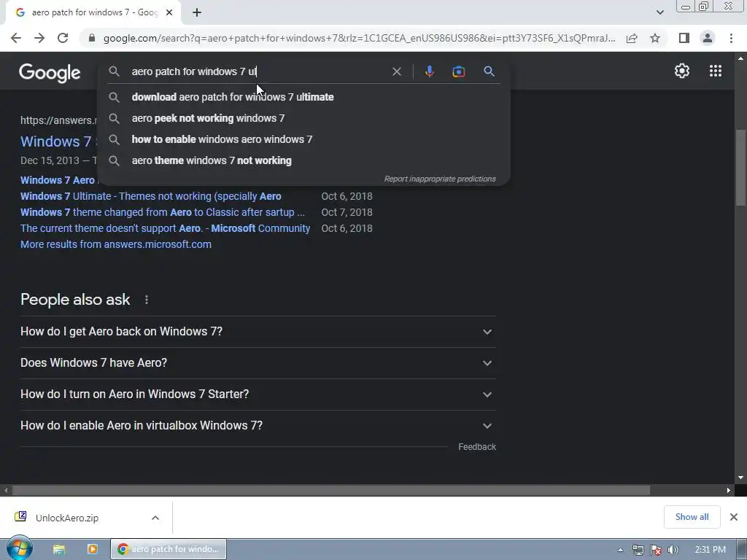Image resolution: width=747 pixels, height=560 pixels.
Task: Share this page icon in address bar
Action: (x=632, y=38)
